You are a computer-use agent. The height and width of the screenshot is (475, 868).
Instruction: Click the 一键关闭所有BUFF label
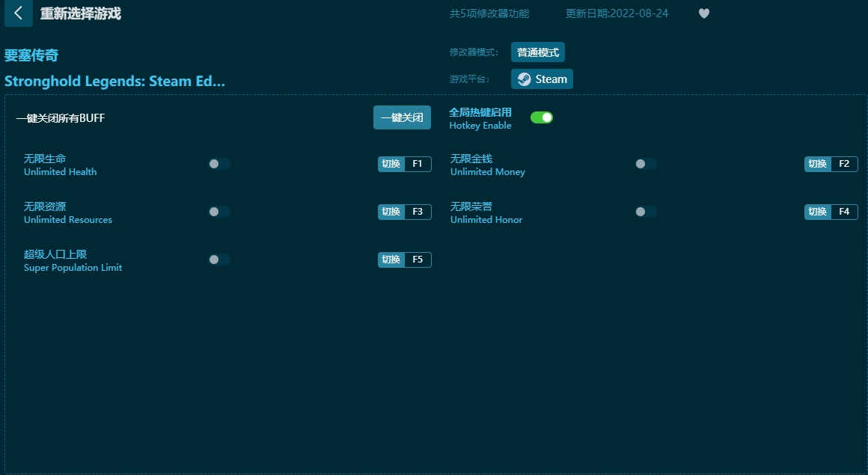61,118
